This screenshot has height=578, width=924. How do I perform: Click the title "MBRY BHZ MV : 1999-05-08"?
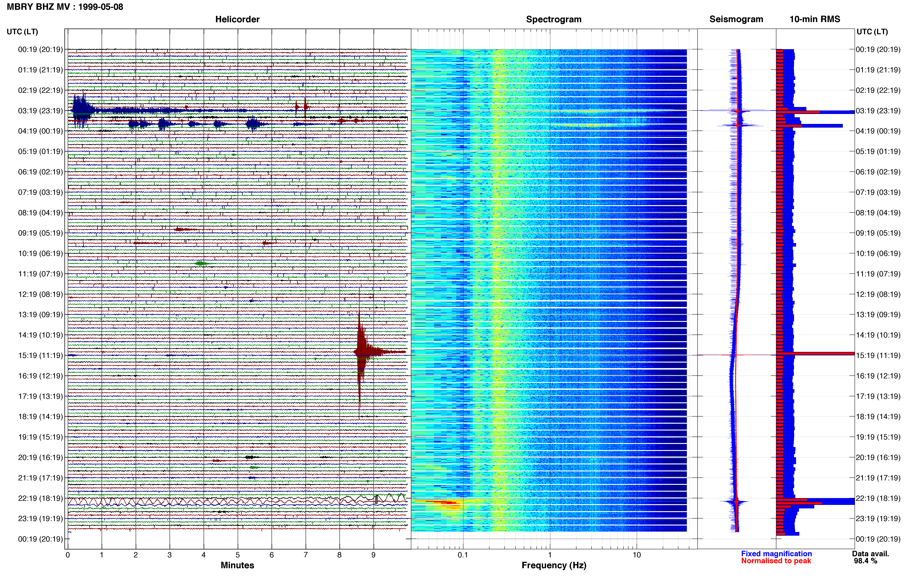point(65,7)
